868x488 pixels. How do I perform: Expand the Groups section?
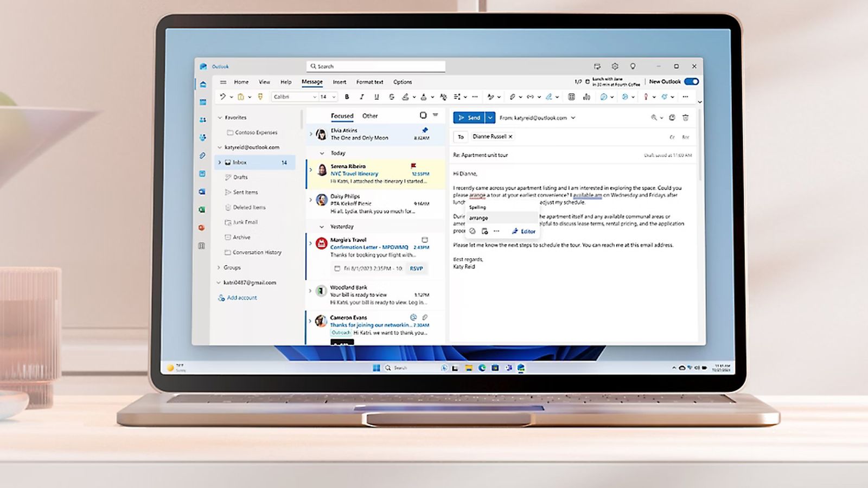(219, 267)
